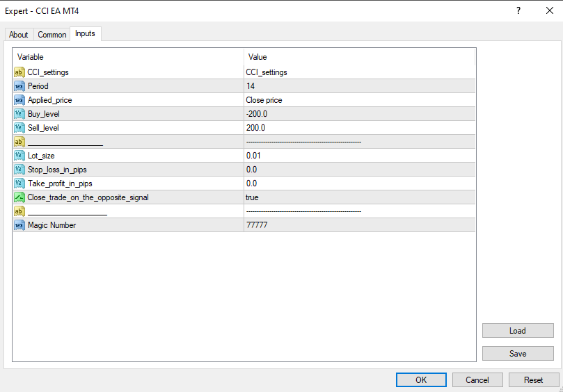
Task: Switch to the Common tab
Action: (52, 35)
